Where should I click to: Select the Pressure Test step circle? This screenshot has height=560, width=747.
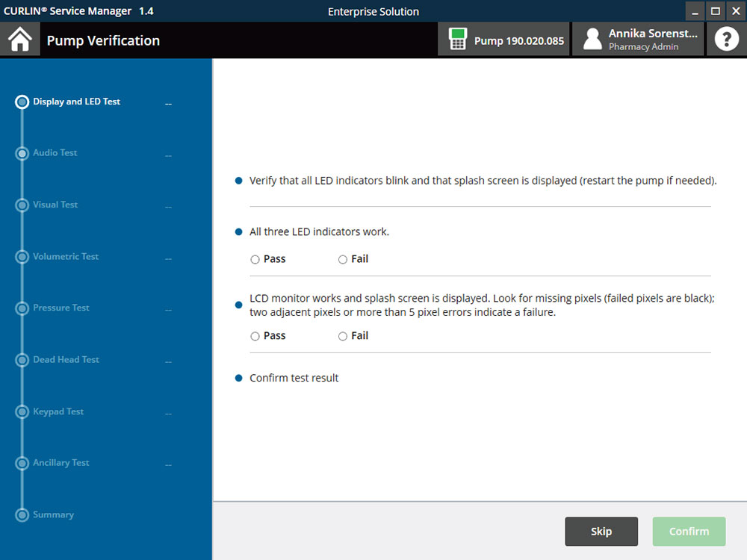click(22, 308)
